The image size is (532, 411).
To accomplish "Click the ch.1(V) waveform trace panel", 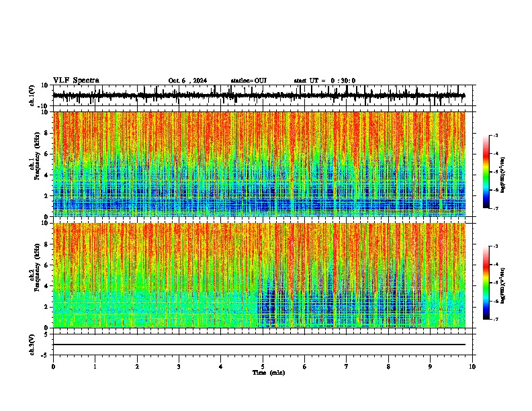I will coord(263,95).
